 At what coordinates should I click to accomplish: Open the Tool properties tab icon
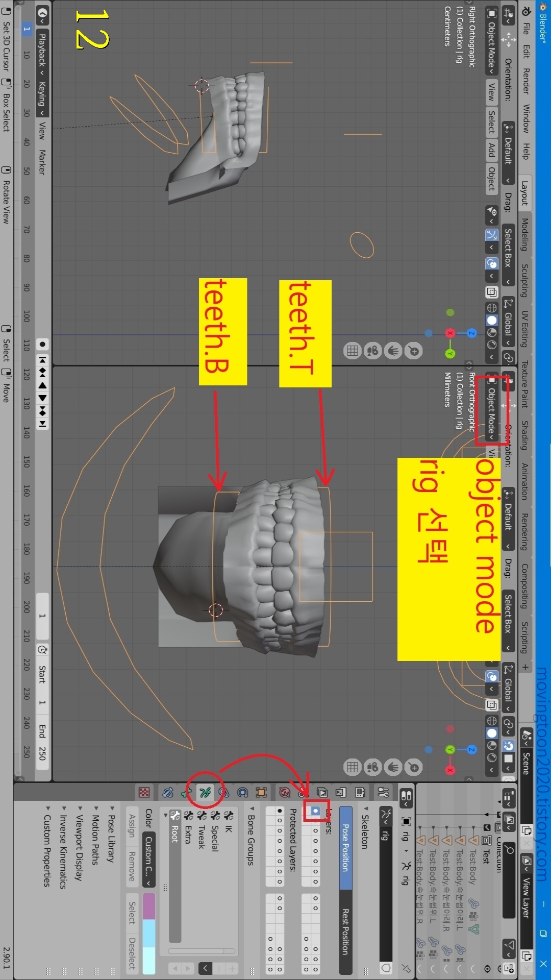[383, 793]
